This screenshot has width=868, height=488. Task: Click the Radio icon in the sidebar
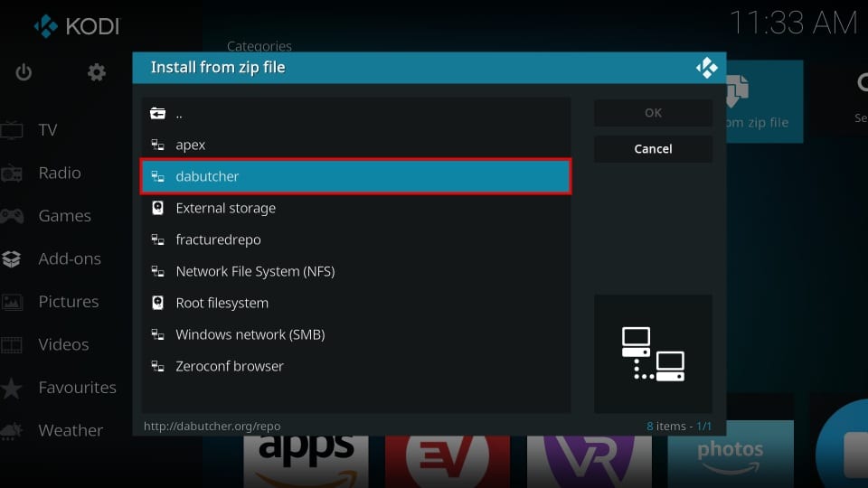tap(11, 174)
